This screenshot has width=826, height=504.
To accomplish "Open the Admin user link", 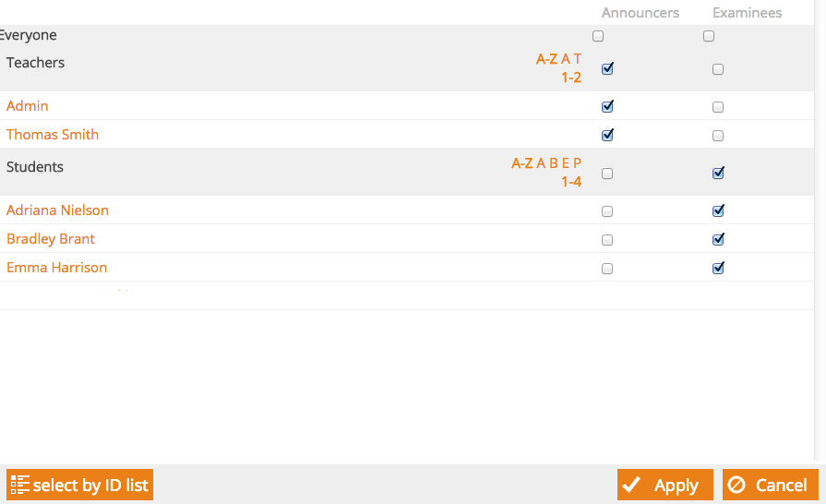I will (28, 106).
